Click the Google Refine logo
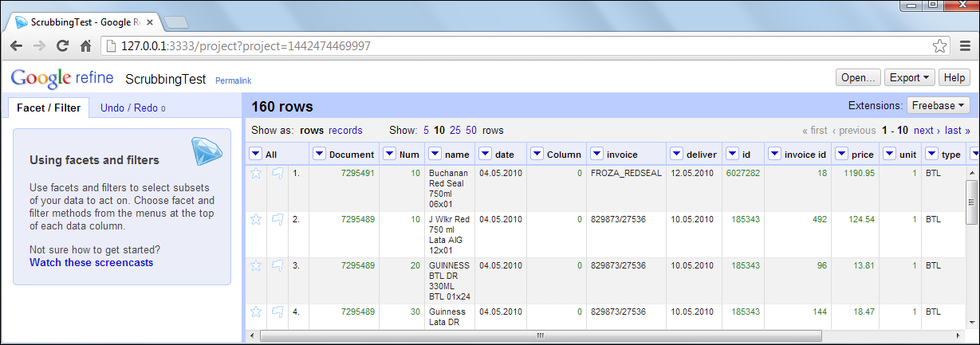980x345 pixels. pos(64,78)
